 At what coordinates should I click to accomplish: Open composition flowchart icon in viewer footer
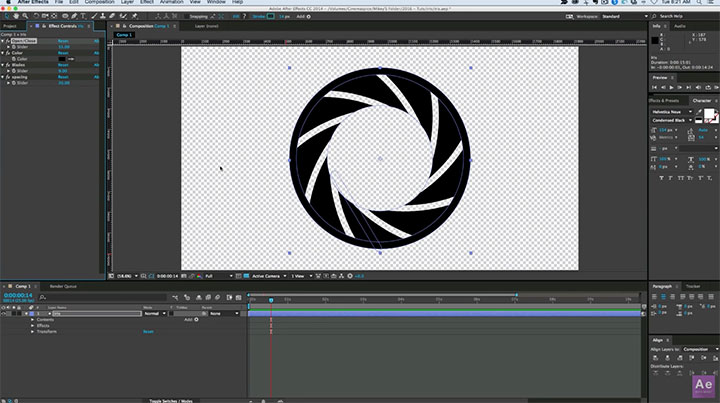click(341, 276)
